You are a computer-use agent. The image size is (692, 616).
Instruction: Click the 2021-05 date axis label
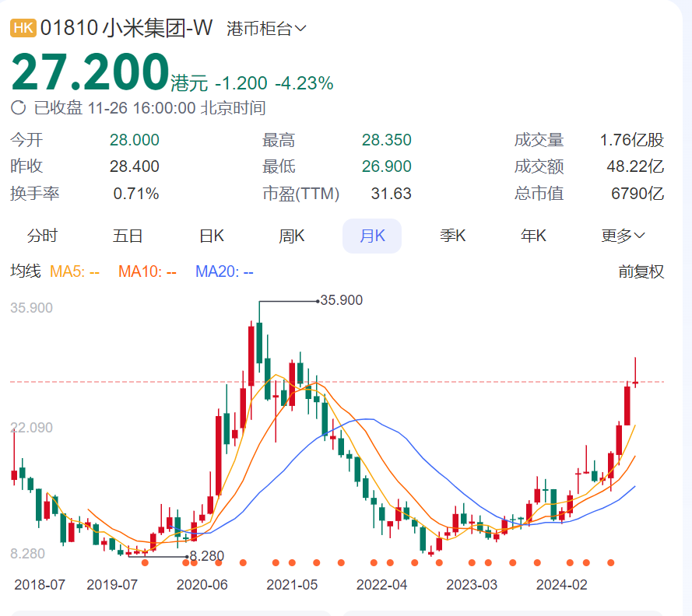click(x=292, y=585)
